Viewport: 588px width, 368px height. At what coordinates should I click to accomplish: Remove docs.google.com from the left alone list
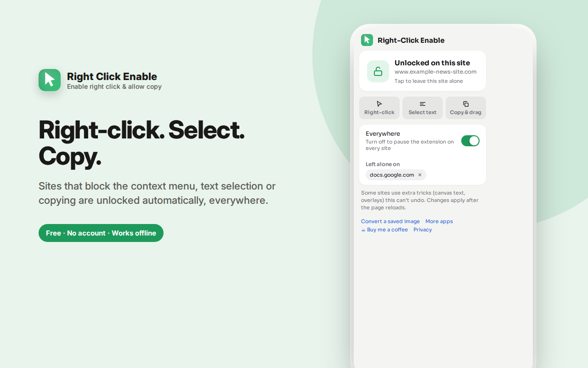point(420,175)
